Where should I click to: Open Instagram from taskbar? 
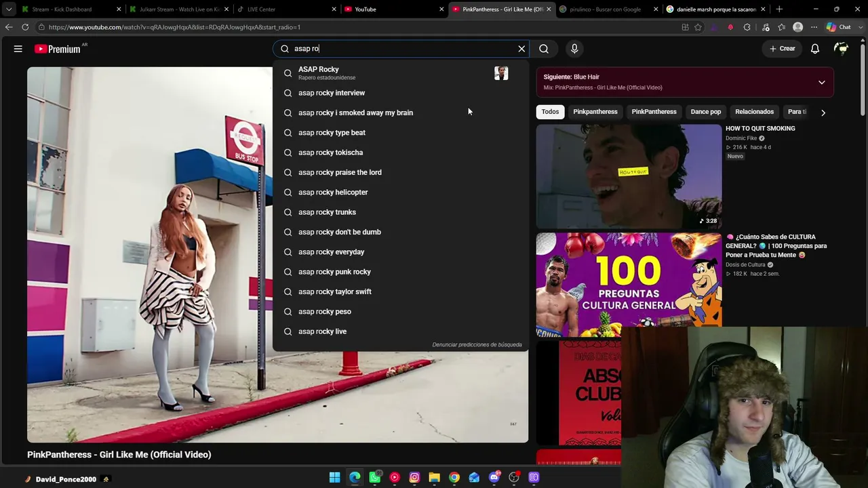click(414, 477)
